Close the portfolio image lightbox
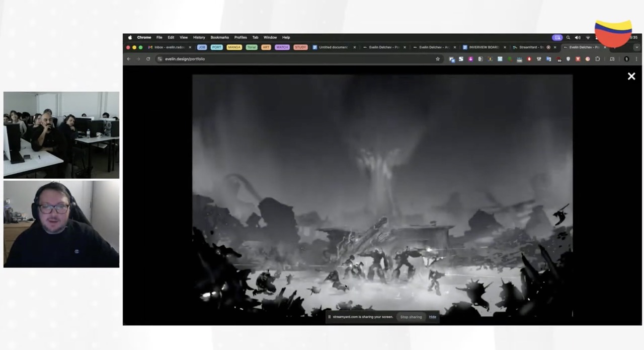The height and width of the screenshot is (350, 644). coord(631,77)
